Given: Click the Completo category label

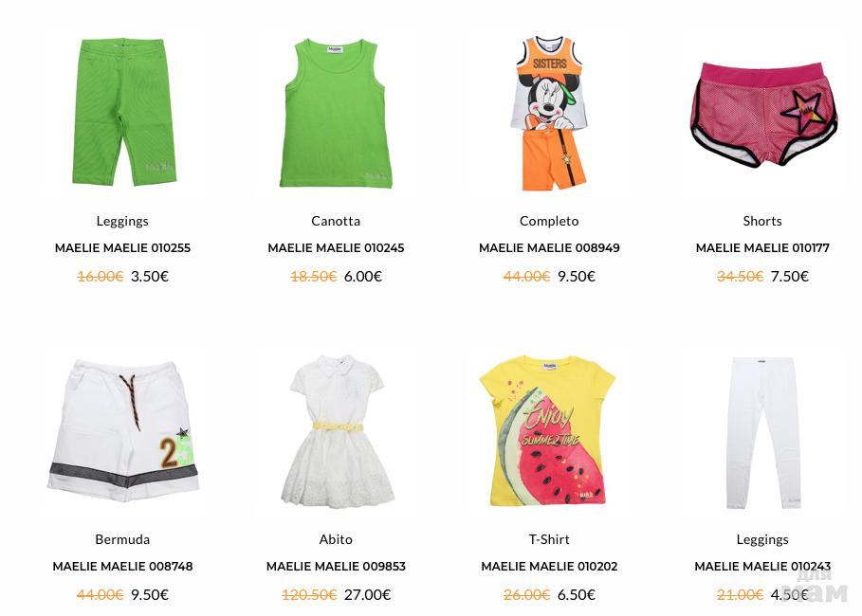Looking at the screenshot, I should tap(549, 221).
